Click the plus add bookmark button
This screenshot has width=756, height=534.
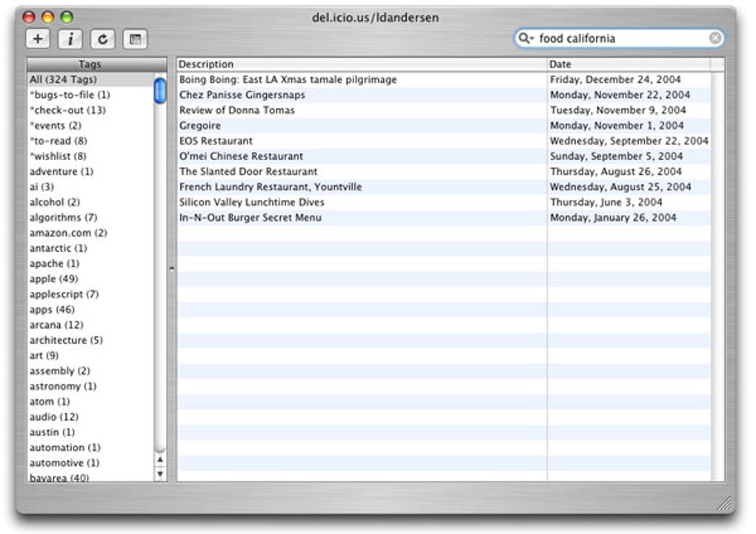coord(38,39)
